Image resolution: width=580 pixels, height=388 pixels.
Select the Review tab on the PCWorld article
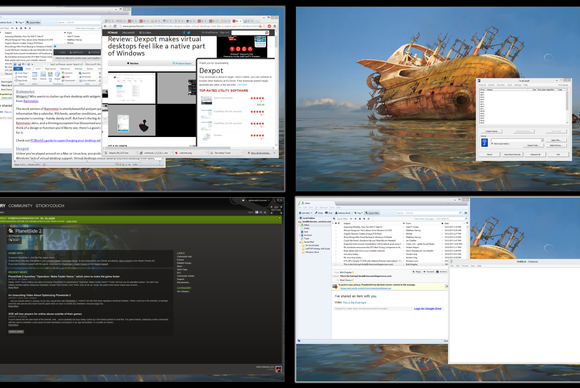132,63
